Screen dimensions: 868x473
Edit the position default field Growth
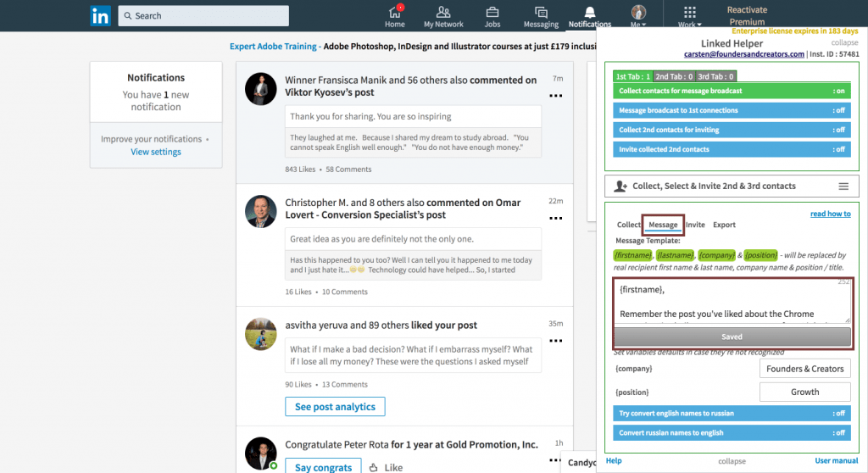805,392
